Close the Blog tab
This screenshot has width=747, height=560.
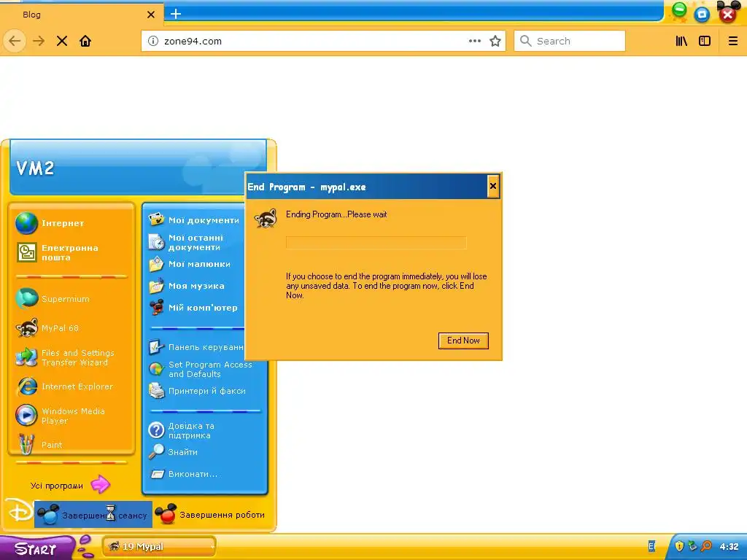coord(150,15)
